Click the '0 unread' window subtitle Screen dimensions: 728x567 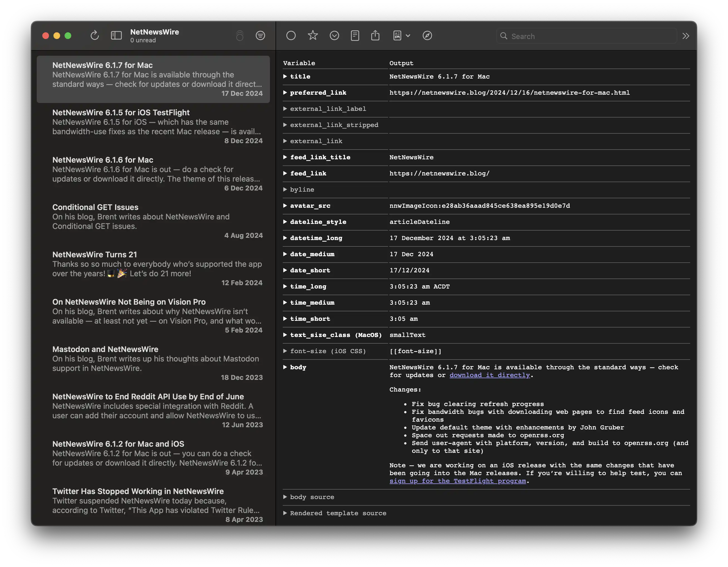click(x=143, y=40)
